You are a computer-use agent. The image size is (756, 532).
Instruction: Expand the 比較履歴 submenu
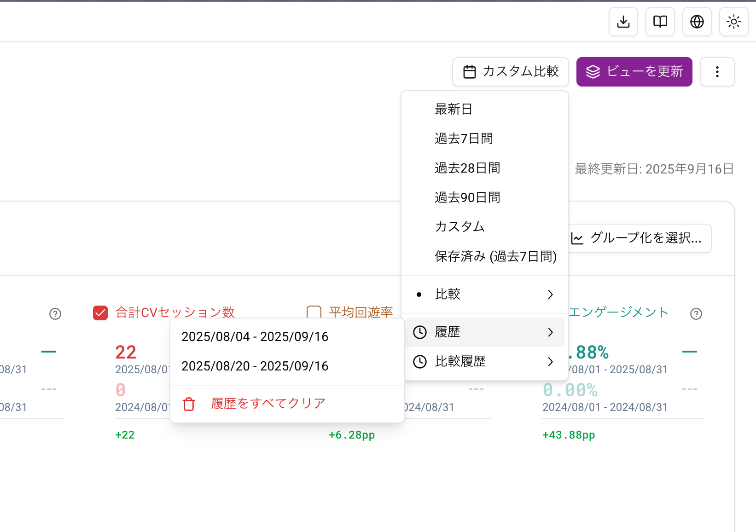[550, 362]
